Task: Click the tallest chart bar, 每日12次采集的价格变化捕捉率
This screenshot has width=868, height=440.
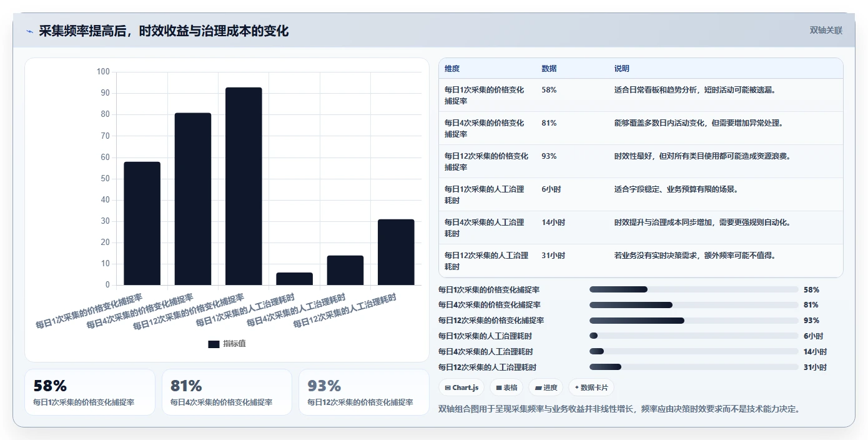Action: coord(244,186)
